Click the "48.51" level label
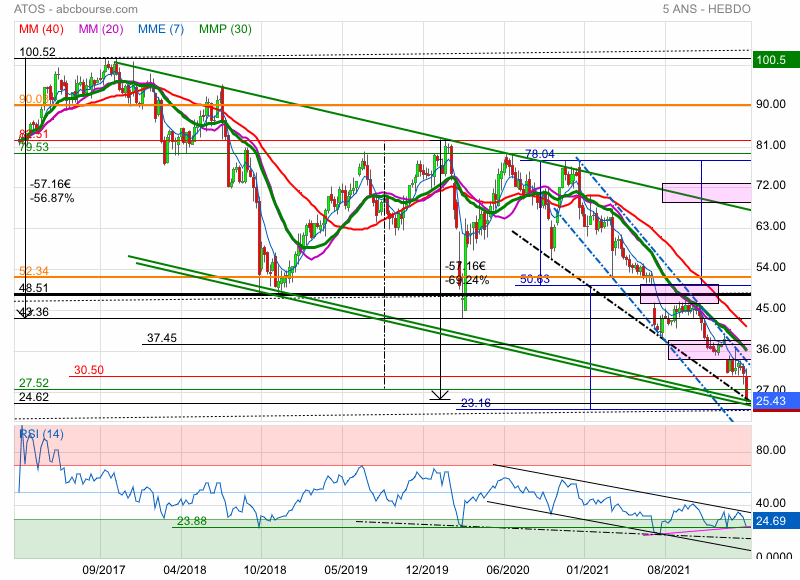Viewport: 800px width, 580px height. (34, 288)
